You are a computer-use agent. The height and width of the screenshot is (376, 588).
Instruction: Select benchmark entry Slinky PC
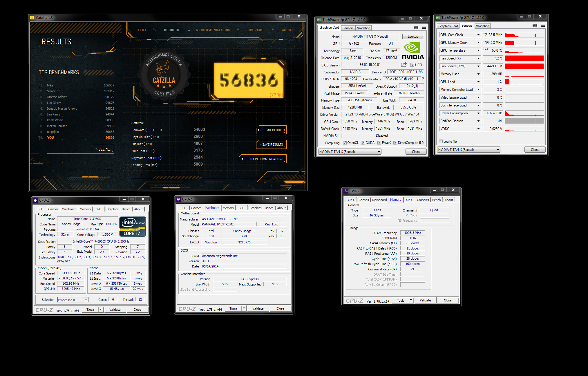click(77, 91)
